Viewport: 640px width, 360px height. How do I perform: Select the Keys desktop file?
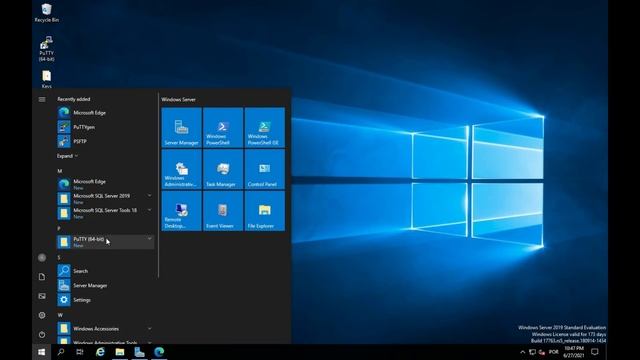click(47, 79)
